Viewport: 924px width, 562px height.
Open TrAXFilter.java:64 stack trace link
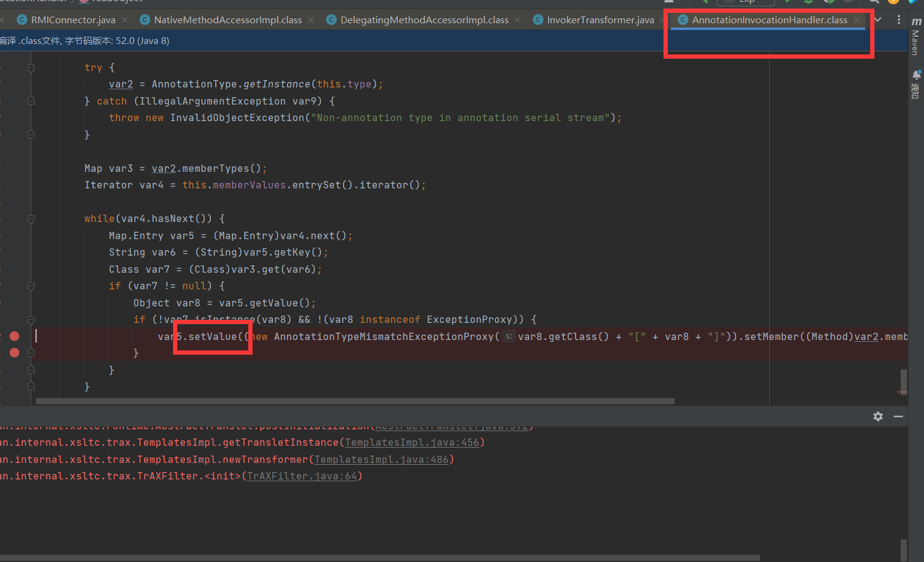coord(302,476)
